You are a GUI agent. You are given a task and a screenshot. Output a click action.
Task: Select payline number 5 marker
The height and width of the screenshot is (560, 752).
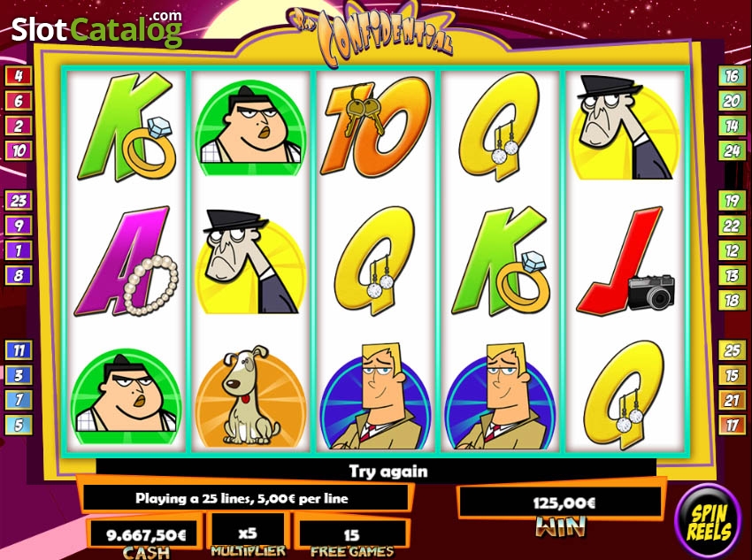pyautogui.click(x=19, y=425)
